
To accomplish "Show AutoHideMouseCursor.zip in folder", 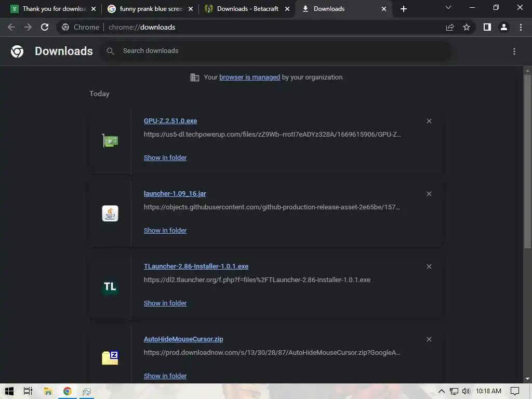I will pos(165,376).
